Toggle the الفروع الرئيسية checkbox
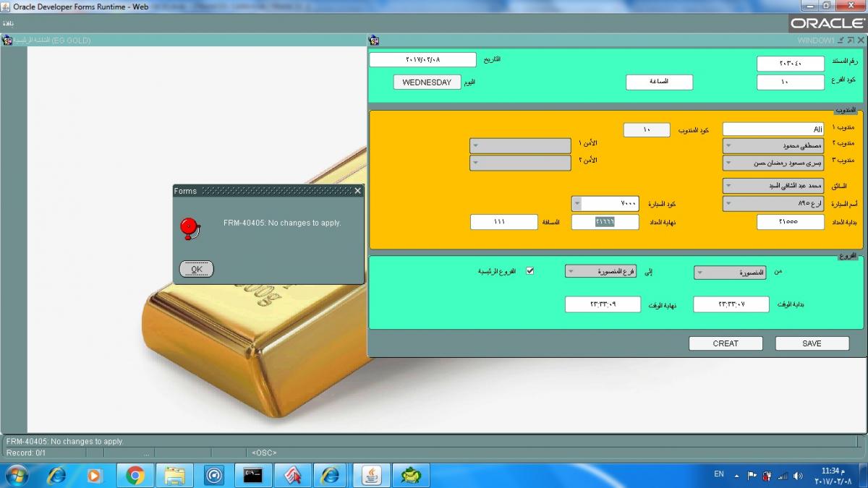The width and height of the screenshot is (868, 488). coord(529,271)
